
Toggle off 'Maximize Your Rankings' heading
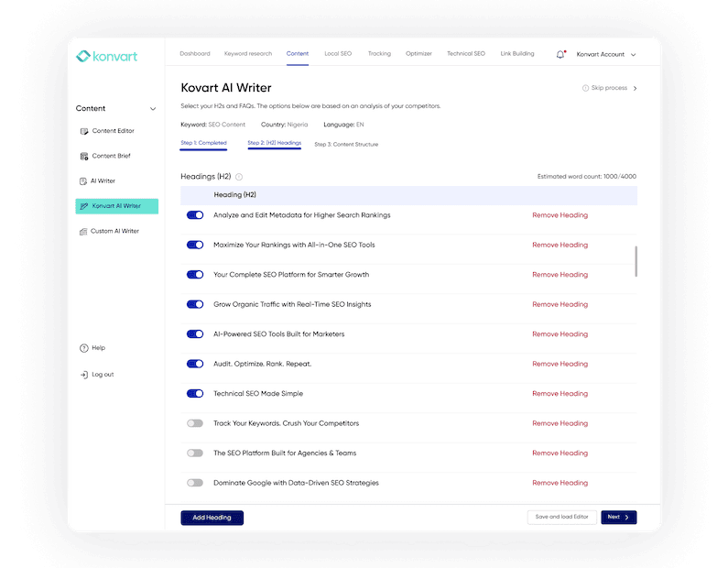195,245
